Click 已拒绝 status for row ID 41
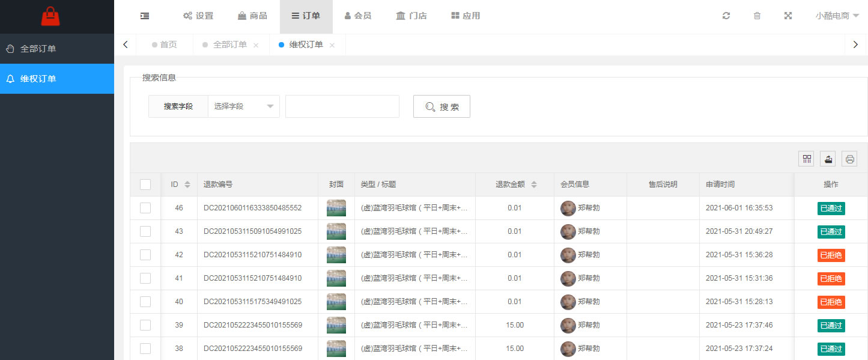 coord(831,279)
